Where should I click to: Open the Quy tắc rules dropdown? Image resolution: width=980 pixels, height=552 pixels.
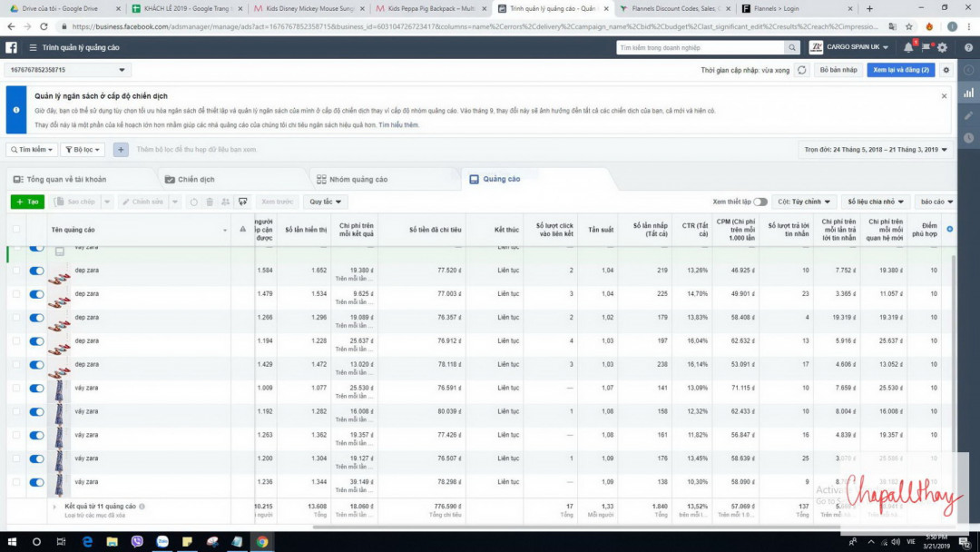(x=325, y=202)
